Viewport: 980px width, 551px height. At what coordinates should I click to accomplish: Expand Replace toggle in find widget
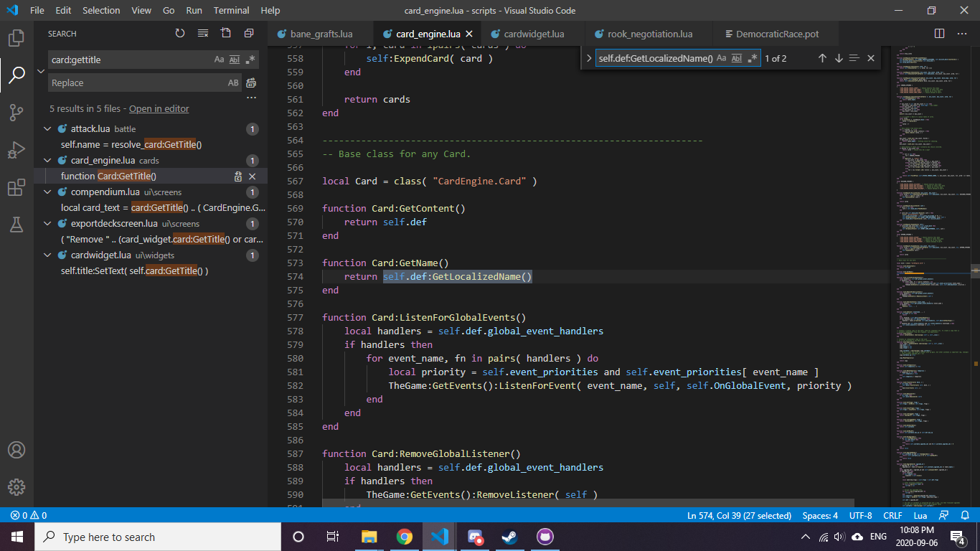[x=589, y=58]
